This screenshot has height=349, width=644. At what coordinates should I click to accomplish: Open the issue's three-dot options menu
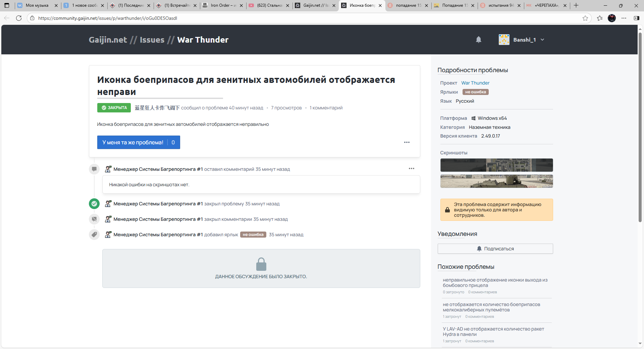click(407, 142)
